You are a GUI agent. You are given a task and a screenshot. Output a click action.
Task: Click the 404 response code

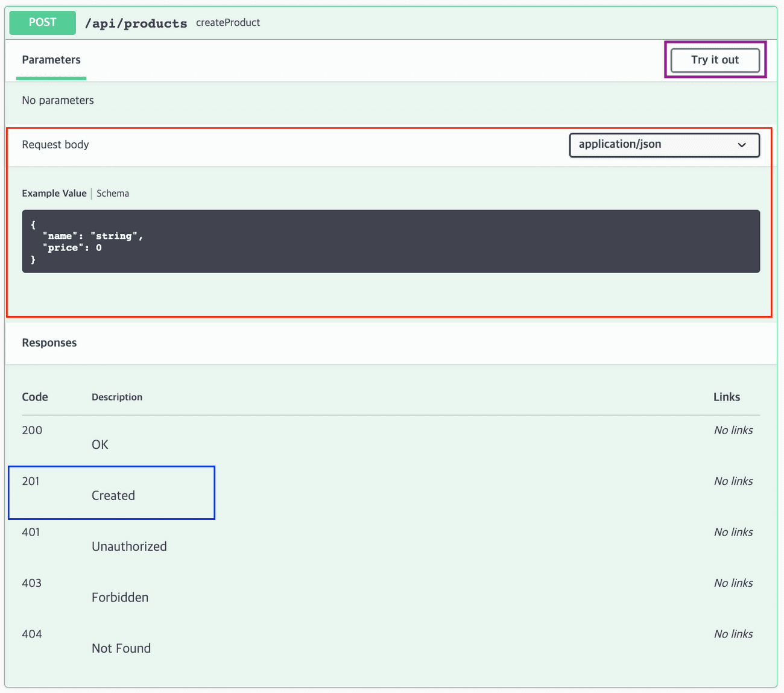32,634
